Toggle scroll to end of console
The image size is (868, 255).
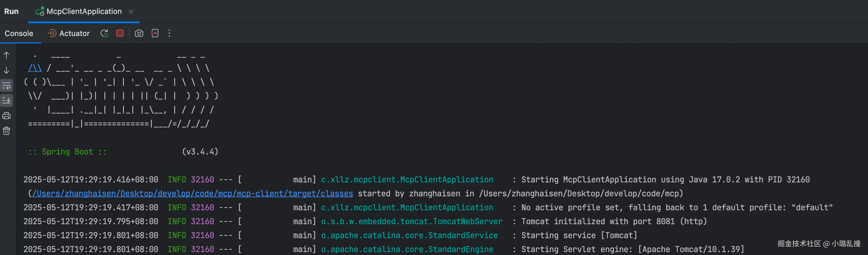pyautogui.click(x=6, y=100)
